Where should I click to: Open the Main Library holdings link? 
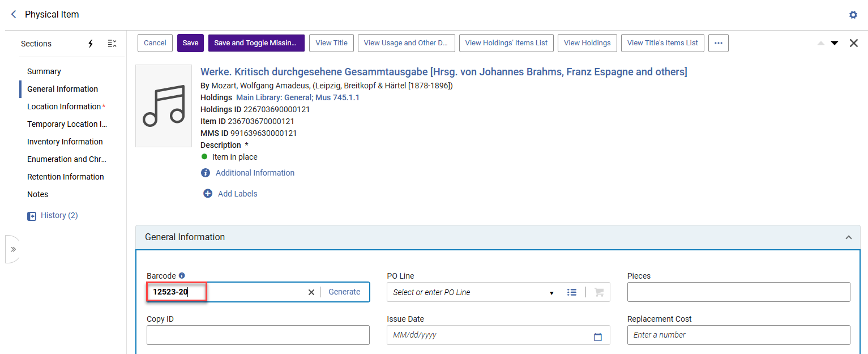298,97
